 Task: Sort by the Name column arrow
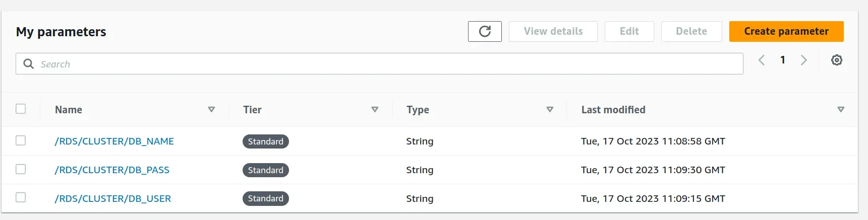click(211, 109)
